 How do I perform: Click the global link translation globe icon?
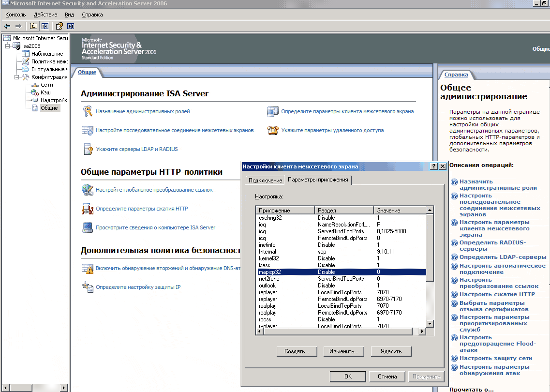88,190
